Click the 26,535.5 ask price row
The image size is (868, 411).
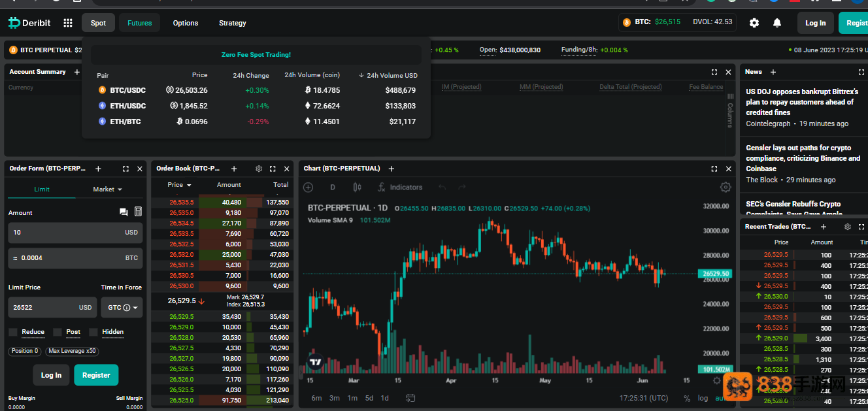tap(223, 203)
